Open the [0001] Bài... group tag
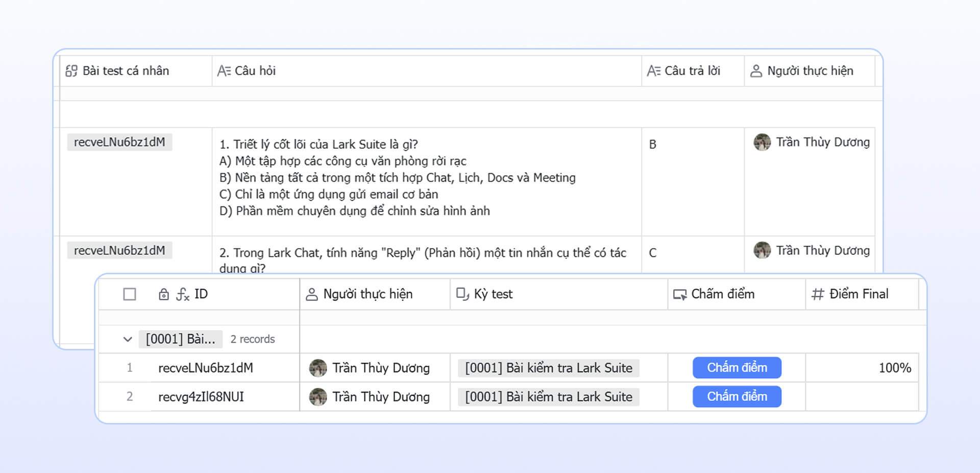The height and width of the screenshot is (473, 980). [x=180, y=339]
